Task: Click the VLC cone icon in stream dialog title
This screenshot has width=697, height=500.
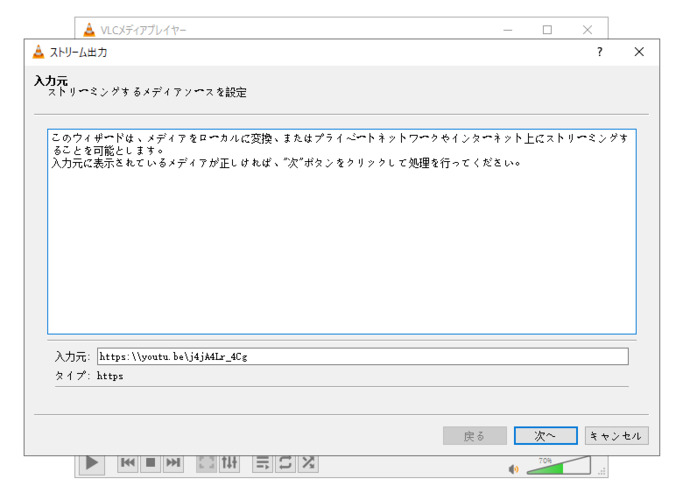Action: click(x=39, y=52)
